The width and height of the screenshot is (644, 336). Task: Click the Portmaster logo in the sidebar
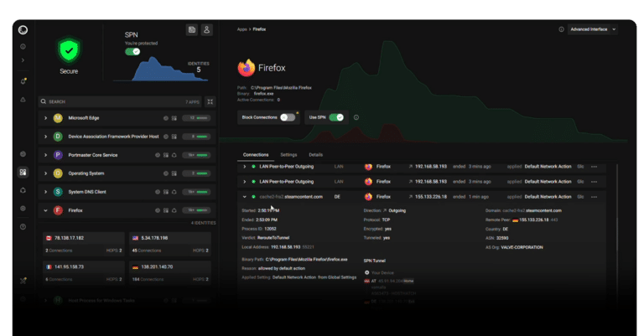23,30
